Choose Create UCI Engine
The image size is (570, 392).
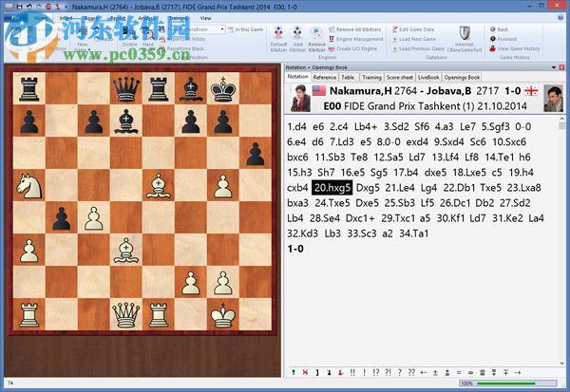(352, 48)
